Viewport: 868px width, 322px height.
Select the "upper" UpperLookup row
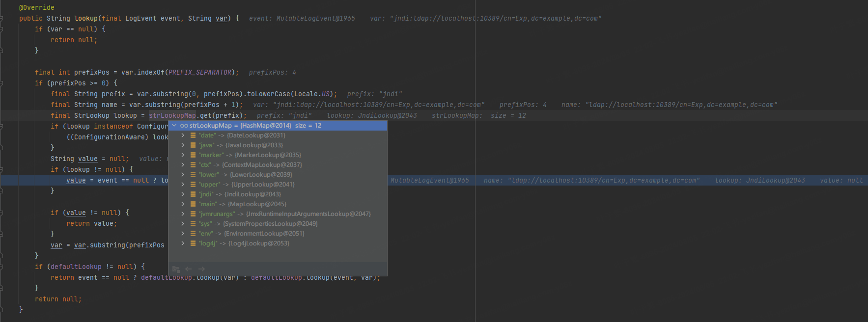[x=278, y=185]
